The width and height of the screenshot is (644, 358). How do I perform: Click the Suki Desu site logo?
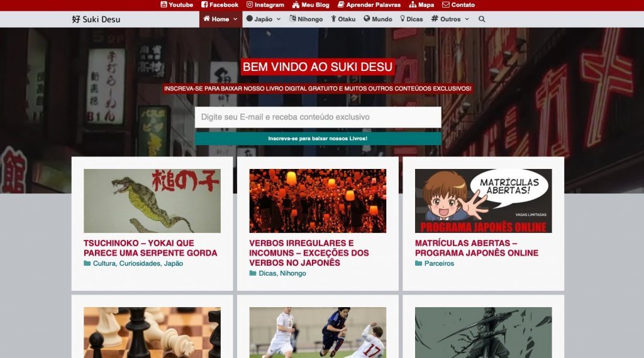coord(96,19)
